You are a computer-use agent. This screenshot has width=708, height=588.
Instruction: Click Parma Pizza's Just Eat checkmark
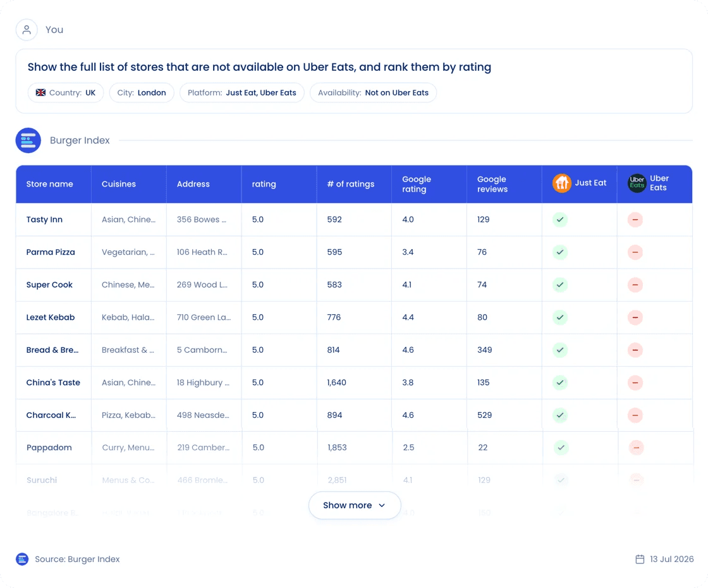(x=560, y=252)
